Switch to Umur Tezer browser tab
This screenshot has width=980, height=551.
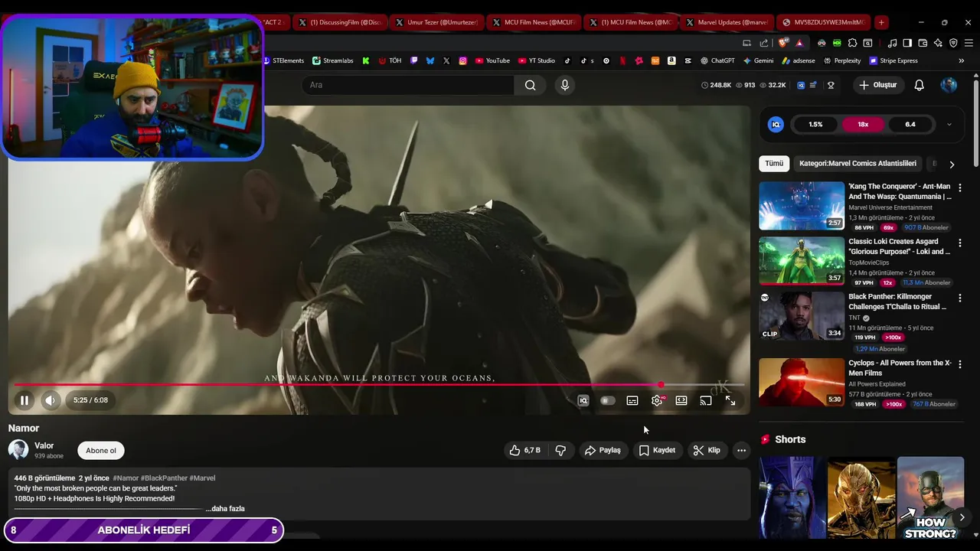tap(436, 22)
